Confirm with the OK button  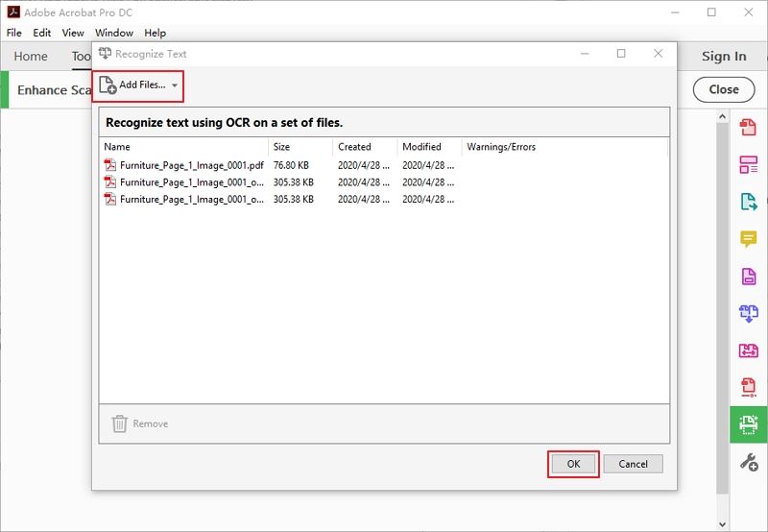click(x=573, y=464)
